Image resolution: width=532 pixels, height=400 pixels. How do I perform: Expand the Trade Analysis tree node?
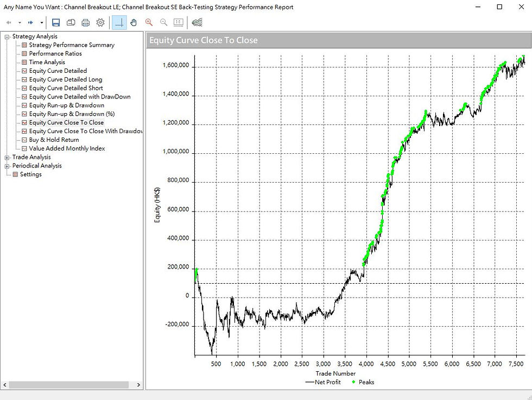tap(7, 158)
